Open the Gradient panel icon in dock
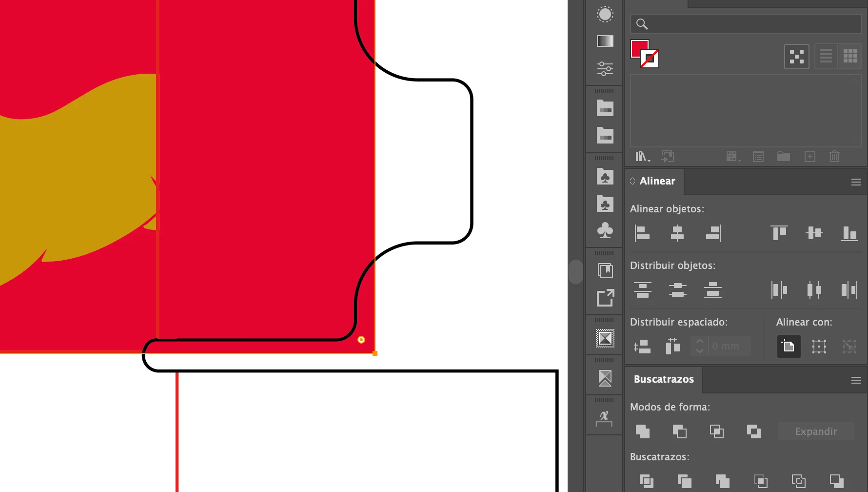Viewport: 868px width, 492px height. click(605, 41)
